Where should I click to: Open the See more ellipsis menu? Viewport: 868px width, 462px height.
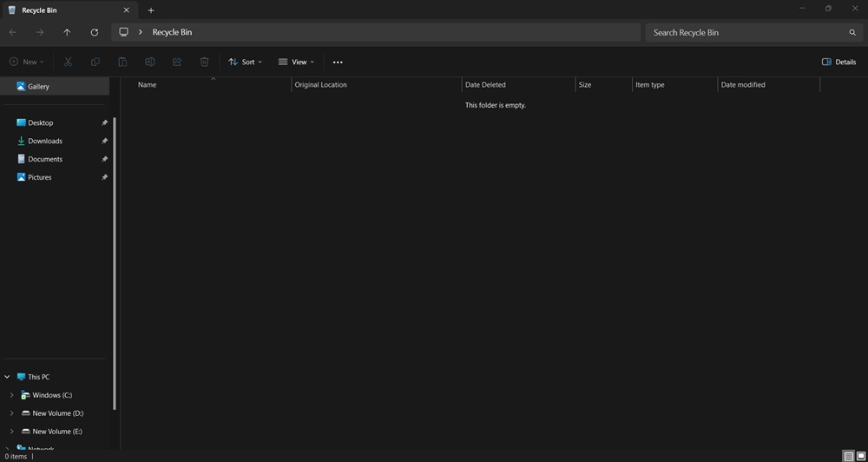pos(338,62)
